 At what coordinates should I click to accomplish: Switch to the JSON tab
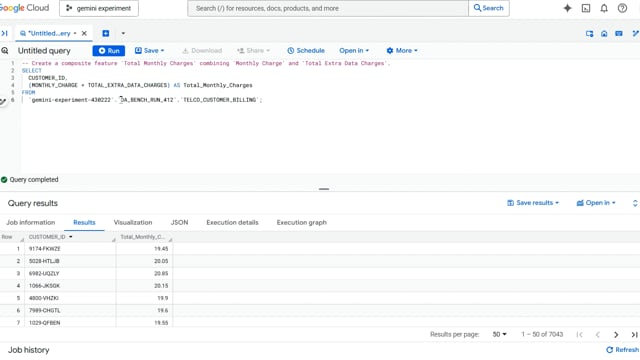(179, 222)
